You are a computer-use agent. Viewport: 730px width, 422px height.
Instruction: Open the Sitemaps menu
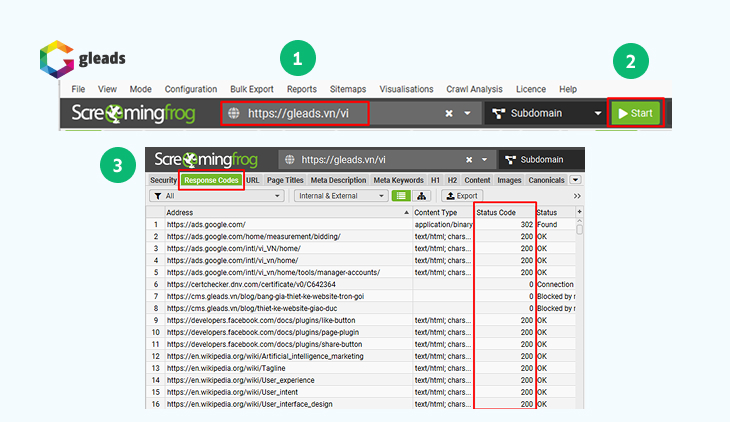pyautogui.click(x=348, y=89)
